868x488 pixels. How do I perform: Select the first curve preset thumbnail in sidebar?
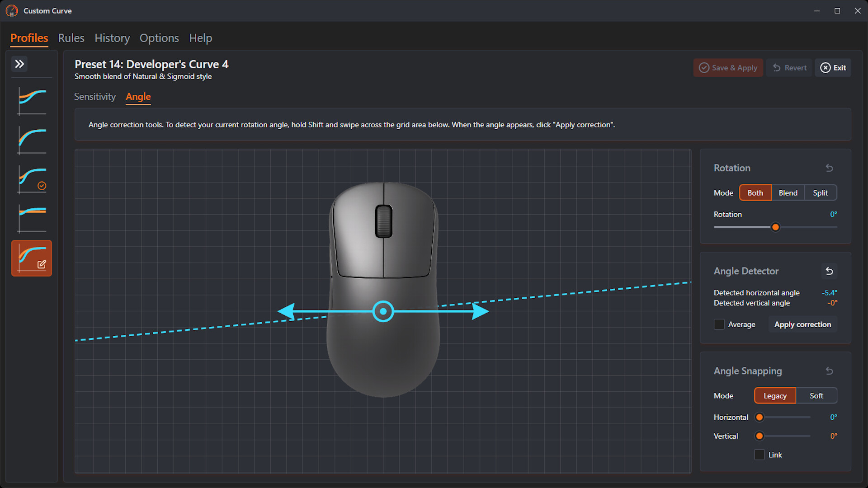[x=32, y=101]
